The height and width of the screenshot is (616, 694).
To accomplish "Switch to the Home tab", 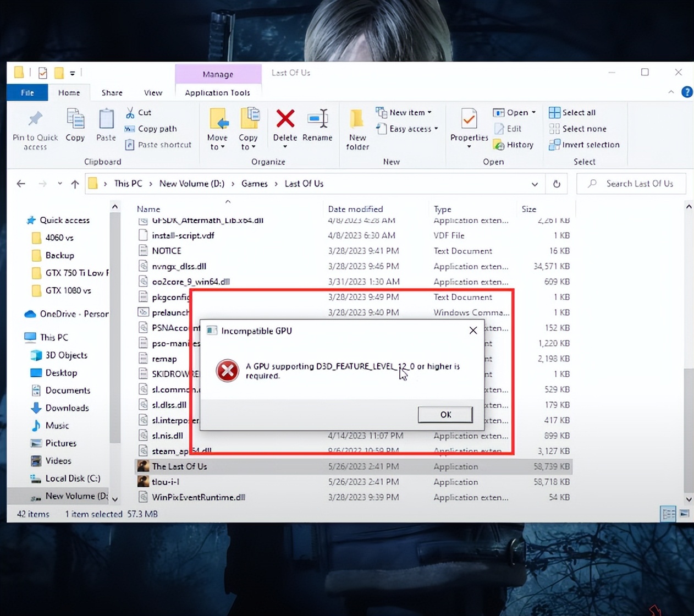I will pos(69,92).
